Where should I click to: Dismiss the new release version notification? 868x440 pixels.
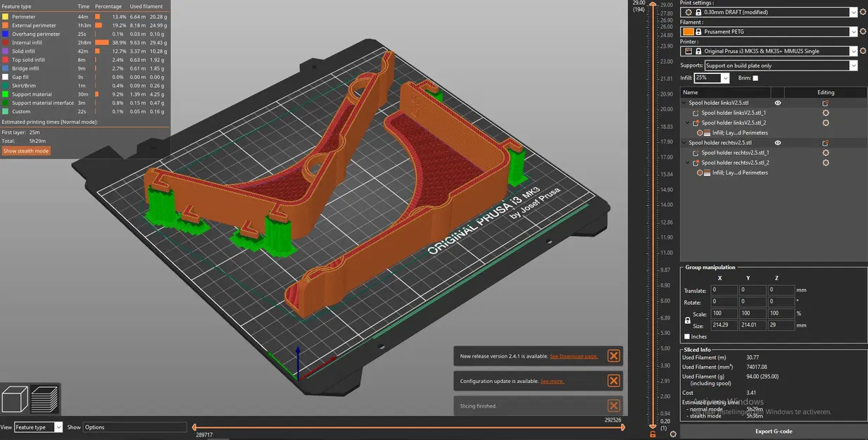pos(613,356)
